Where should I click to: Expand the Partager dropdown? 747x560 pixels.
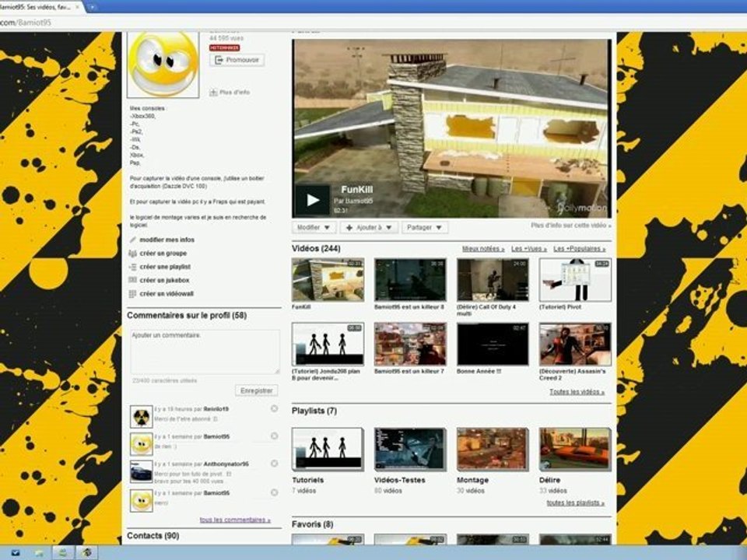(425, 228)
